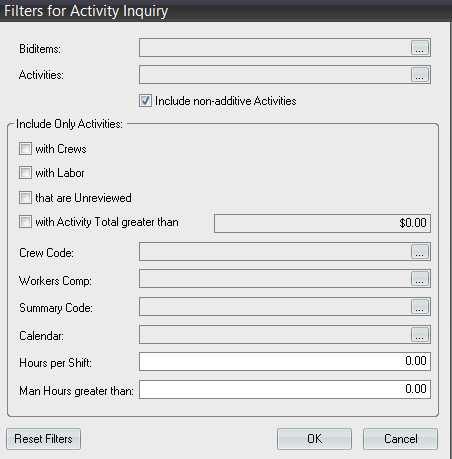
Task: Open the Workers Comp lookup ellipsis button
Action: coord(420,279)
